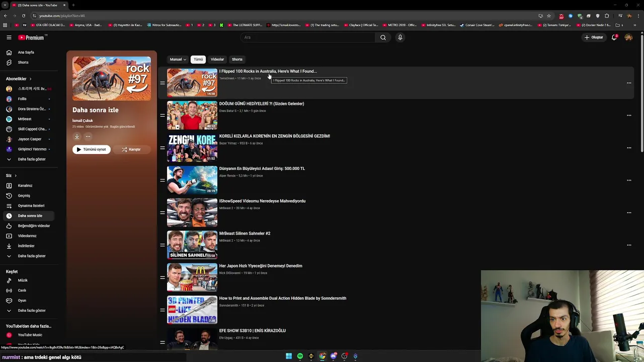Open the Abonelikler section chevron

30,78
